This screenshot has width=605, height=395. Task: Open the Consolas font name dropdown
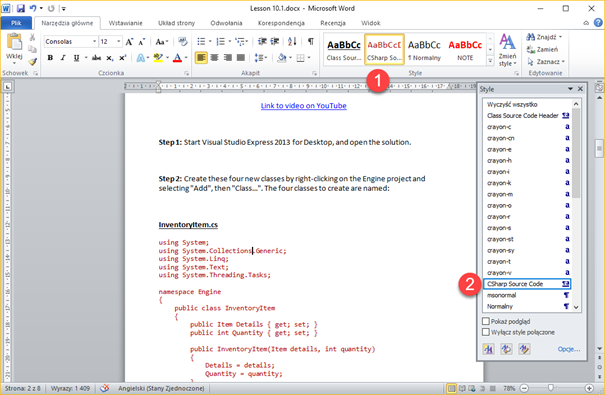[x=94, y=41]
